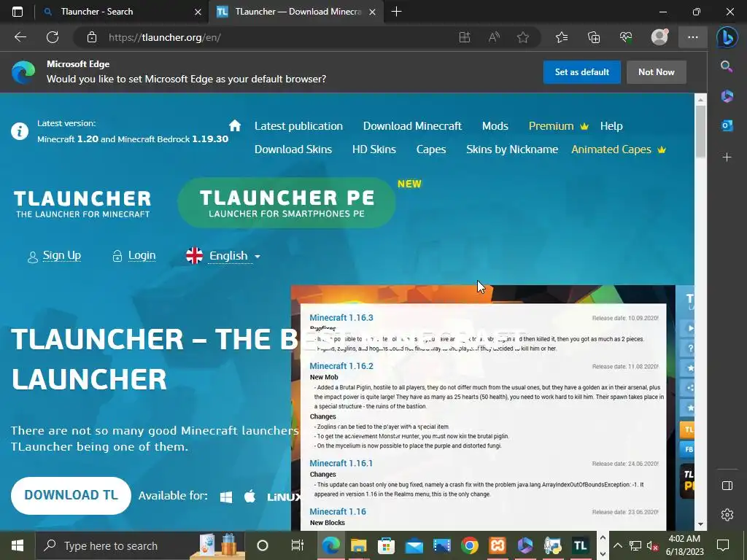Open the Mods menu item
747x560 pixels.
tap(495, 125)
